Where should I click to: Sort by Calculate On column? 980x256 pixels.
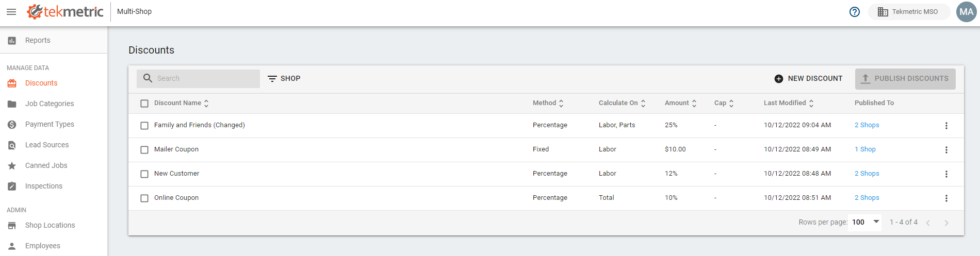[x=622, y=103]
